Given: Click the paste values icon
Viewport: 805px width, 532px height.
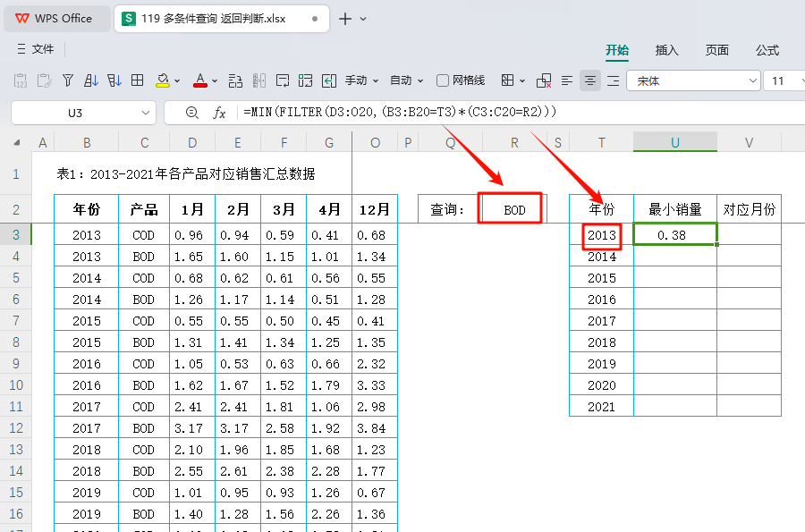Looking at the screenshot, I should (21, 80).
